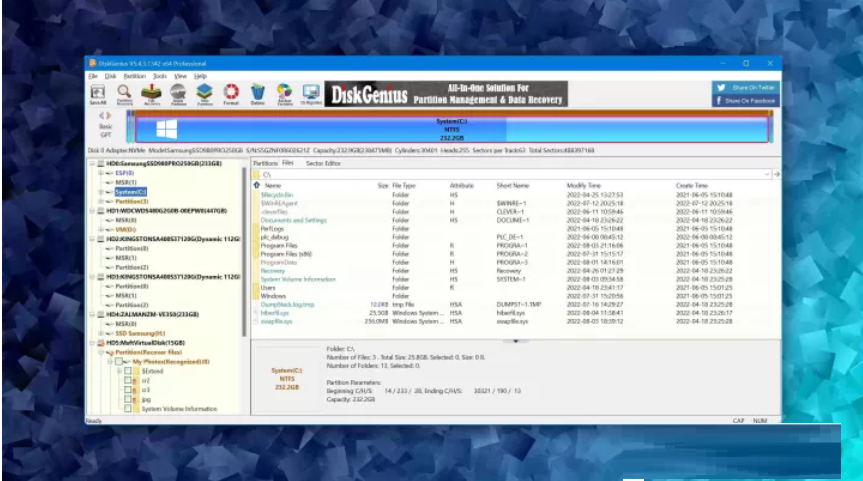Screen dimensions: 863x481
Task: Click the New Partition toolbar icon
Action: 204,94
